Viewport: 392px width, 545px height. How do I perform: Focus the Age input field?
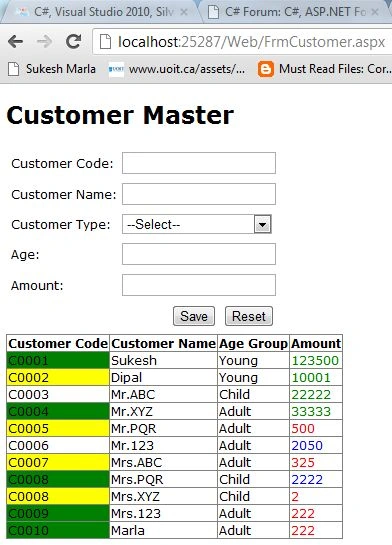tap(199, 254)
